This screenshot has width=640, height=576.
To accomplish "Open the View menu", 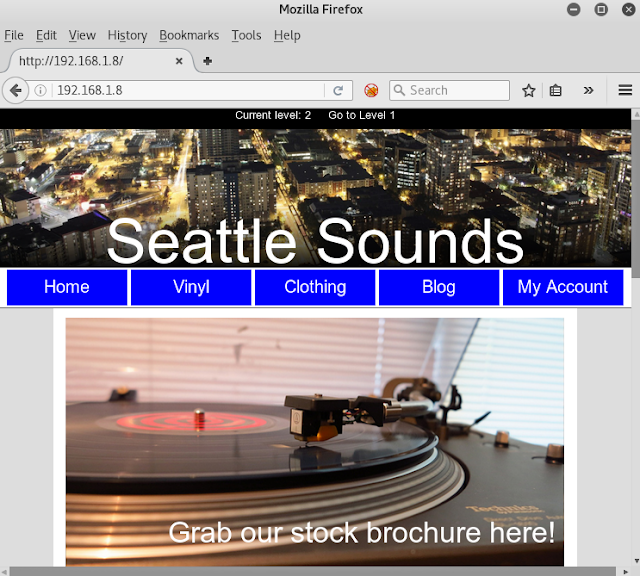I will (x=82, y=35).
